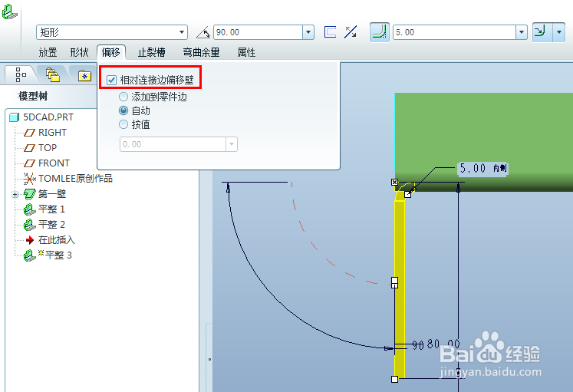Click the inside radius dimension type icon
The height and width of the screenshot is (392, 573).
click(542, 32)
